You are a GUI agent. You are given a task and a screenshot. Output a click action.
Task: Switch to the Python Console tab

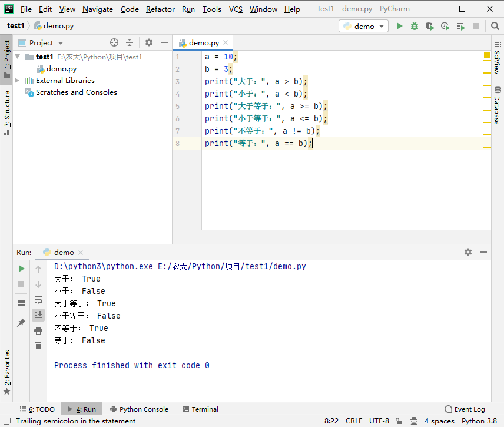[139, 409]
